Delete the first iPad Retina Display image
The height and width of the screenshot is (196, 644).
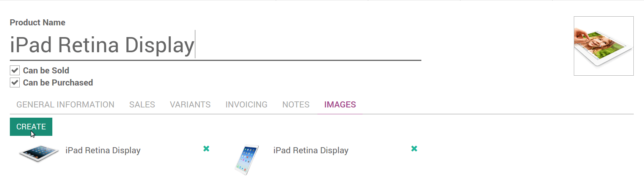pyautogui.click(x=206, y=149)
